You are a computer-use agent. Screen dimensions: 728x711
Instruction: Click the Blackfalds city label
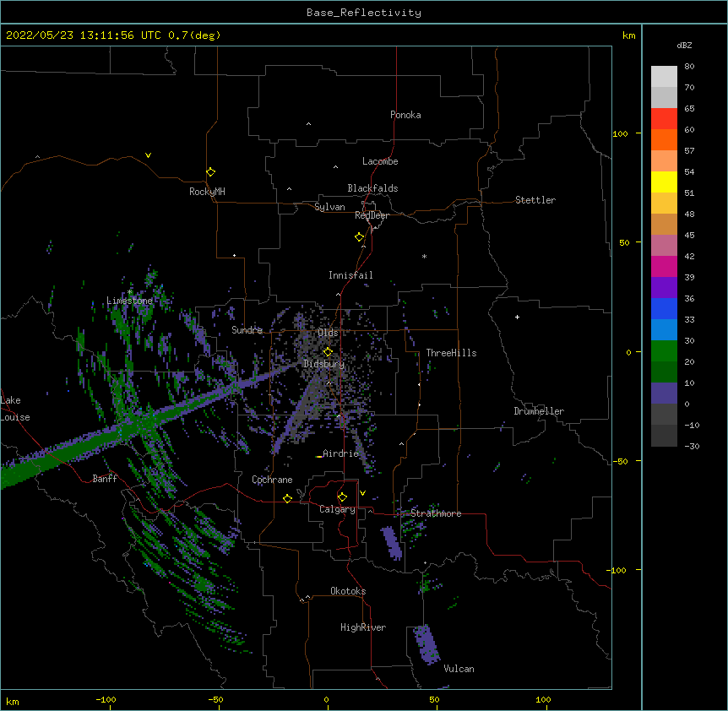(372, 188)
